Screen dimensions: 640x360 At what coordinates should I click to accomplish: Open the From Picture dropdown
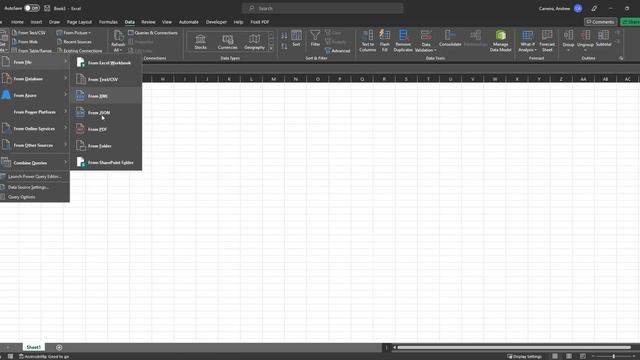pyautogui.click(x=74, y=33)
